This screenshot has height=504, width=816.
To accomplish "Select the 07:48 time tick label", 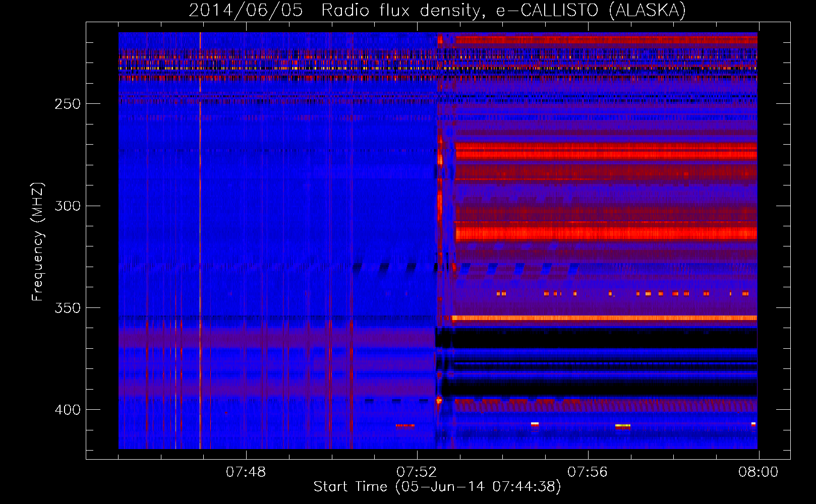I will point(246,472).
